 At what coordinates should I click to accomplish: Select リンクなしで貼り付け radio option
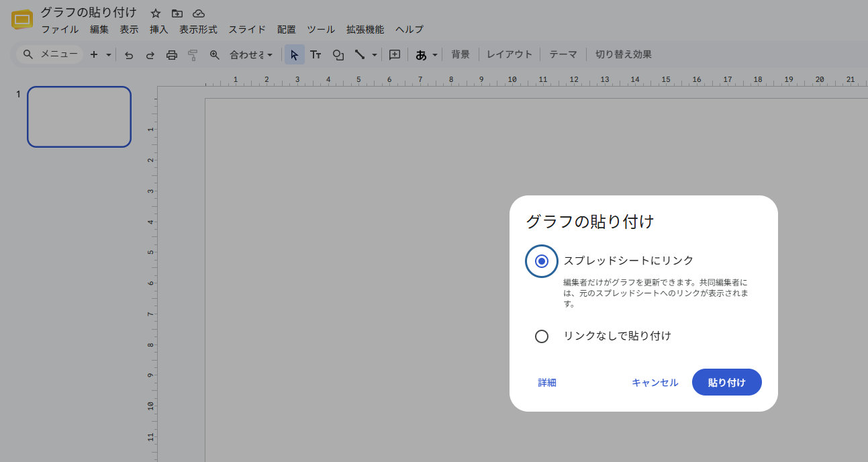542,336
